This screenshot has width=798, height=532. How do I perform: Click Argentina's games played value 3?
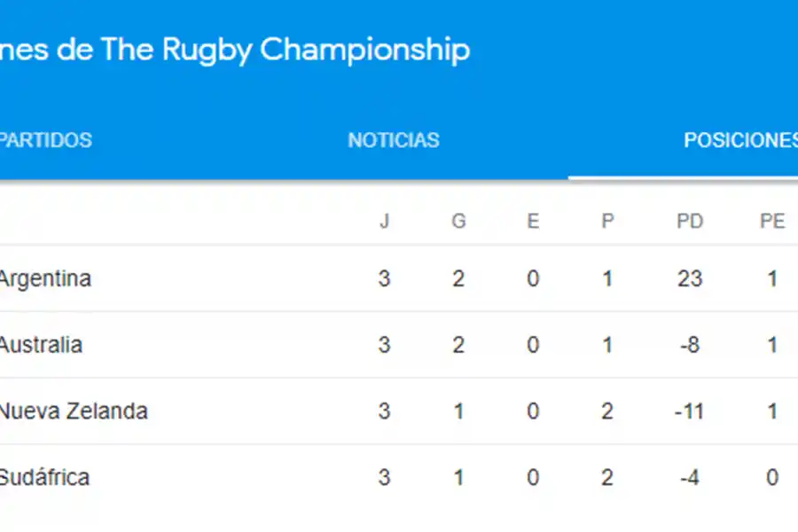point(384,278)
